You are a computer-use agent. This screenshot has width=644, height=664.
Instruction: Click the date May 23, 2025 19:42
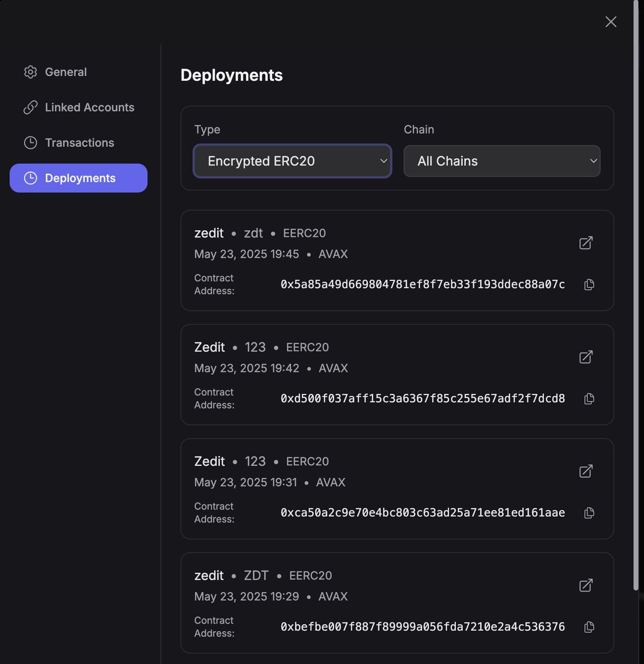tap(247, 368)
